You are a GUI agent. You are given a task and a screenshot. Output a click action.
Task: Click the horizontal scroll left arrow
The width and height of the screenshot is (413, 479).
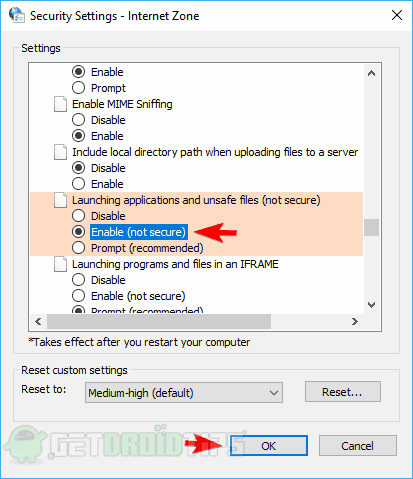click(x=38, y=321)
